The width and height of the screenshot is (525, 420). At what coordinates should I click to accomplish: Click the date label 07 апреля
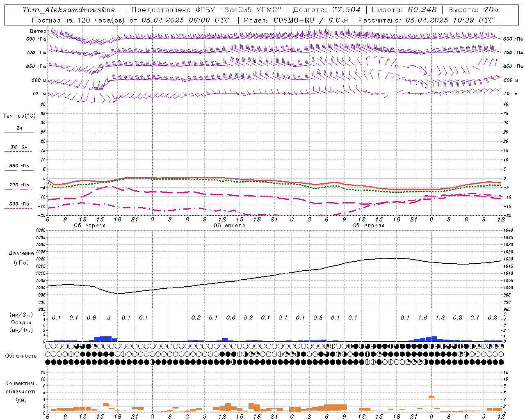[x=368, y=226]
